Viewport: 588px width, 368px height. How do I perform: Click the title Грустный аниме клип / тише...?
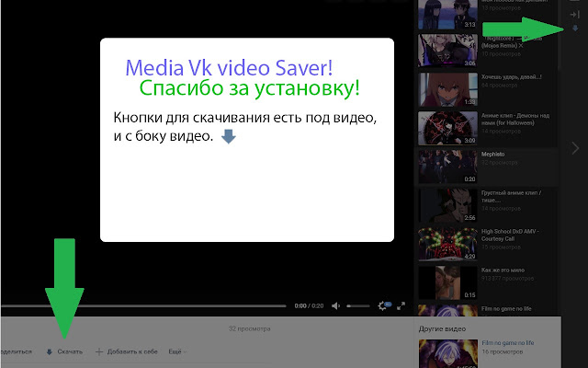click(512, 196)
